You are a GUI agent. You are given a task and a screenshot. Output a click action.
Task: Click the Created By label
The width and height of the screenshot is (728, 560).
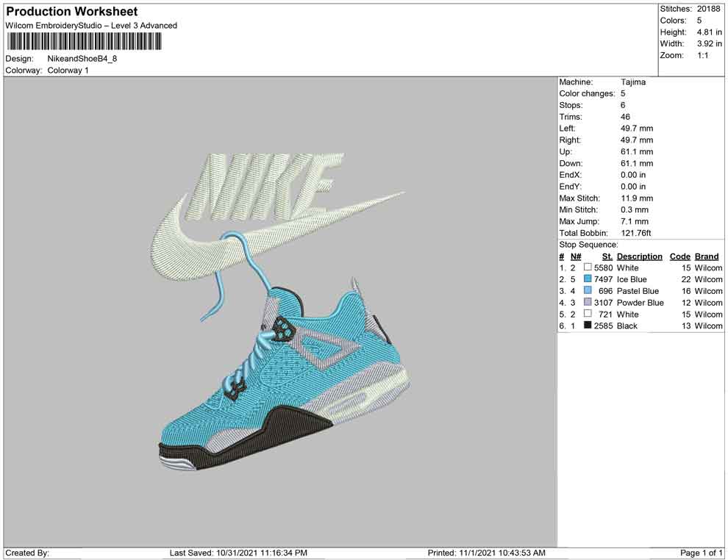27,553
